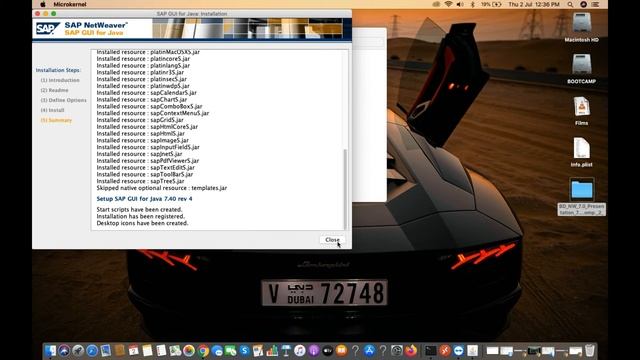Image resolution: width=640 pixels, height=360 pixels.
Task: Click the 'Installation has been registered.' line
Action: [x=140, y=216]
